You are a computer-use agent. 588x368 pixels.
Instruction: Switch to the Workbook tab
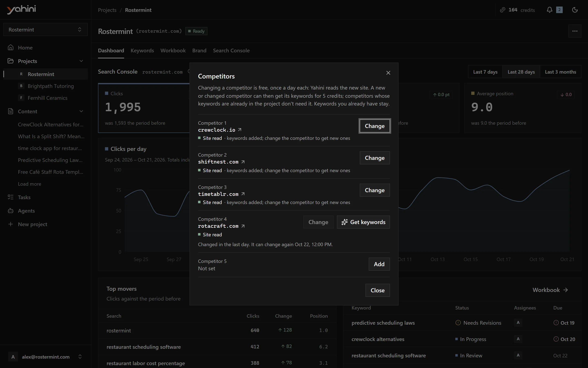[173, 51]
